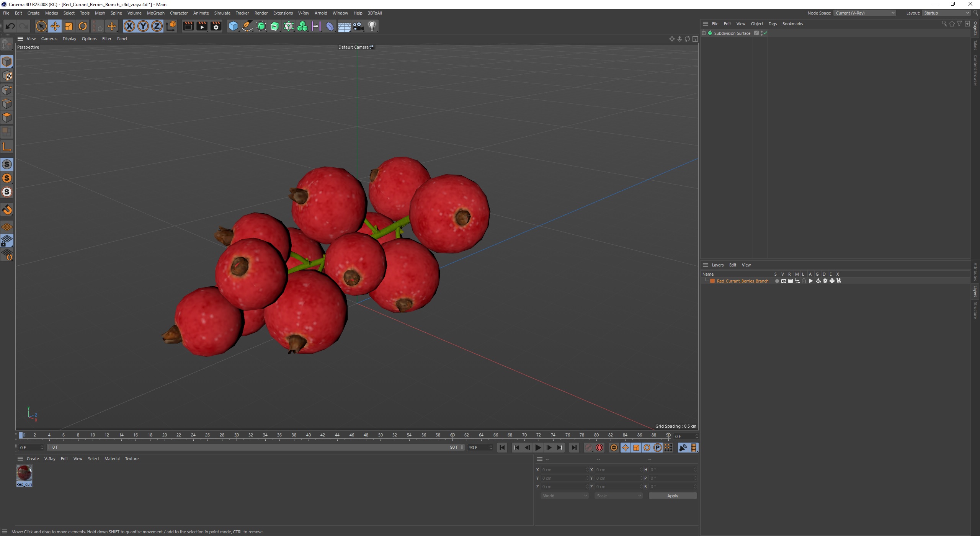
Task: Click the X position input field
Action: (x=564, y=470)
